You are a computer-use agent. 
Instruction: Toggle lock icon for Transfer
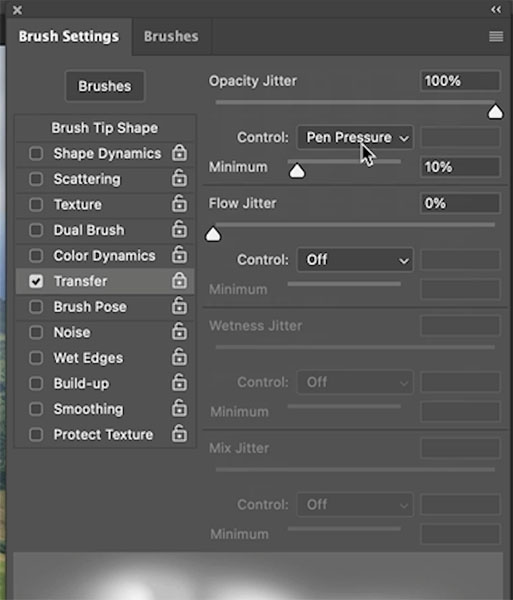(179, 281)
